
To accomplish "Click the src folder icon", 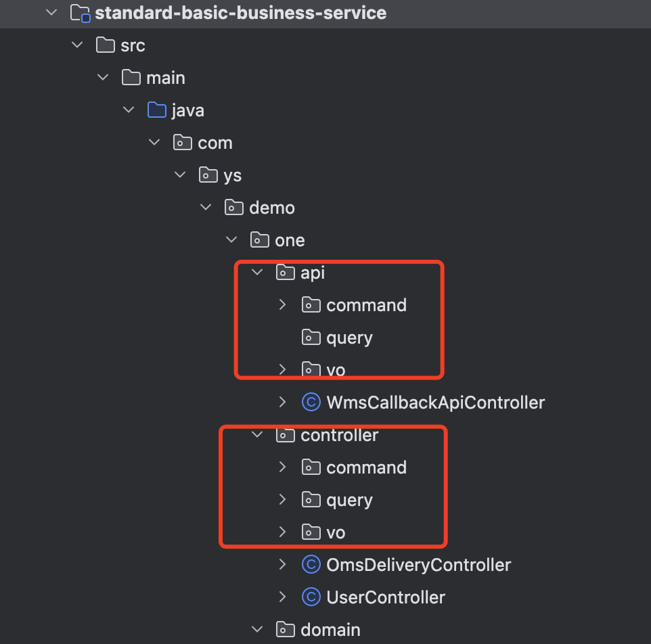I will tap(106, 45).
